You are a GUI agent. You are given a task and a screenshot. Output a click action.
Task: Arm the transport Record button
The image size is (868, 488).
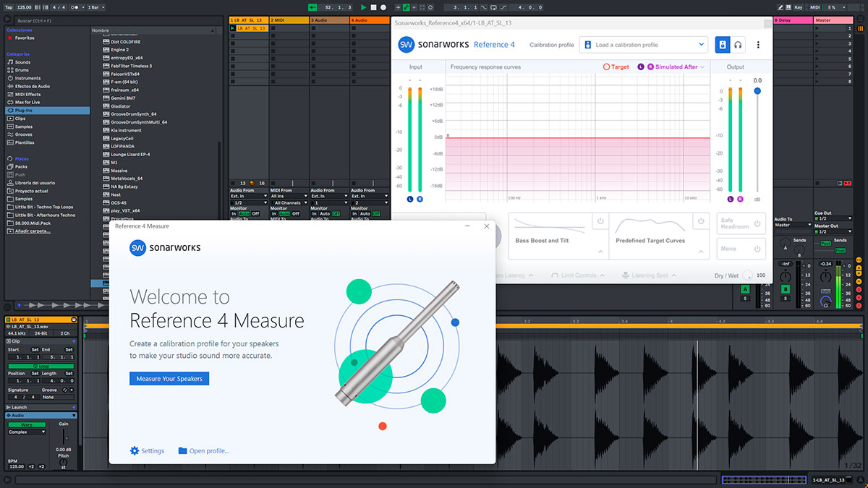(x=383, y=7)
